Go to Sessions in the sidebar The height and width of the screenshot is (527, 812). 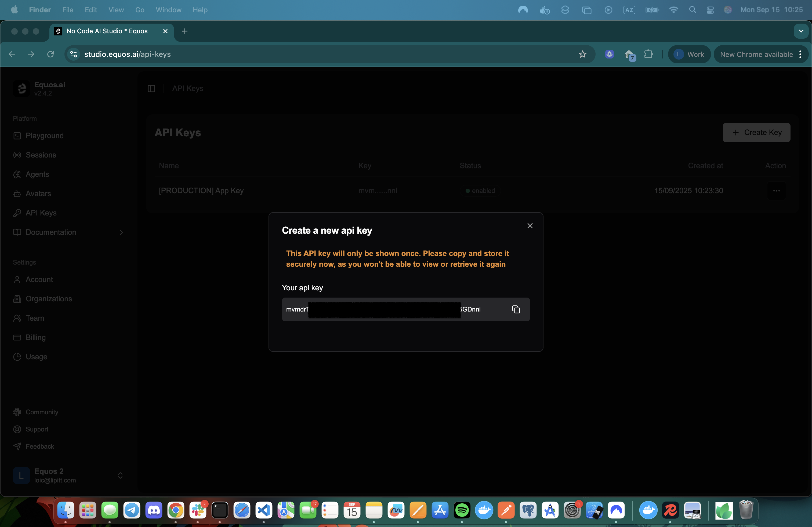tap(41, 155)
